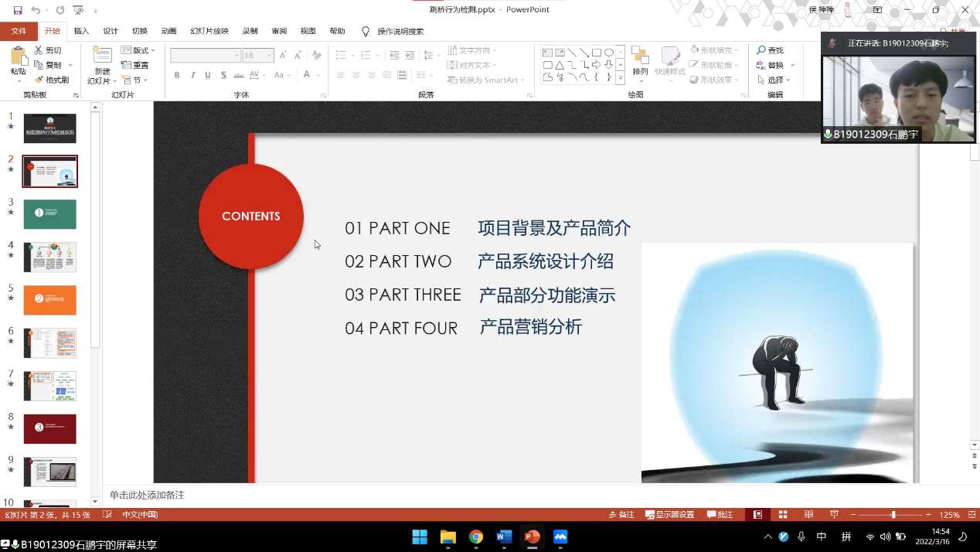Toggle the Notes (备注) pane
Image resolution: width=980 pixels, height=552 pixels.
(x=621, y=515)
